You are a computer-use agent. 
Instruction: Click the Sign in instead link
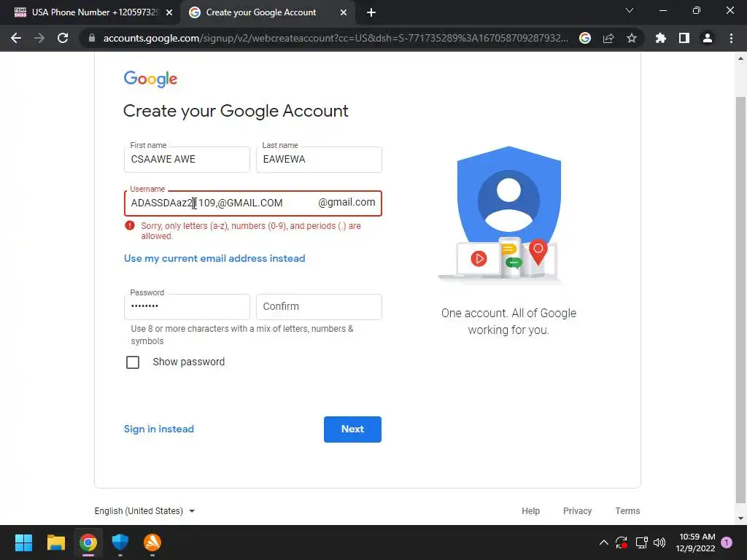(159, 429)
